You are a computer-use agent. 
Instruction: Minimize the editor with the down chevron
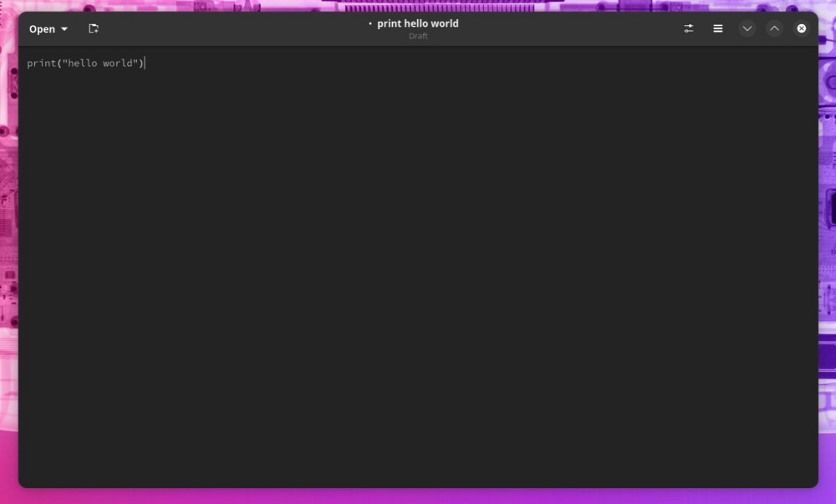[747, 28]
